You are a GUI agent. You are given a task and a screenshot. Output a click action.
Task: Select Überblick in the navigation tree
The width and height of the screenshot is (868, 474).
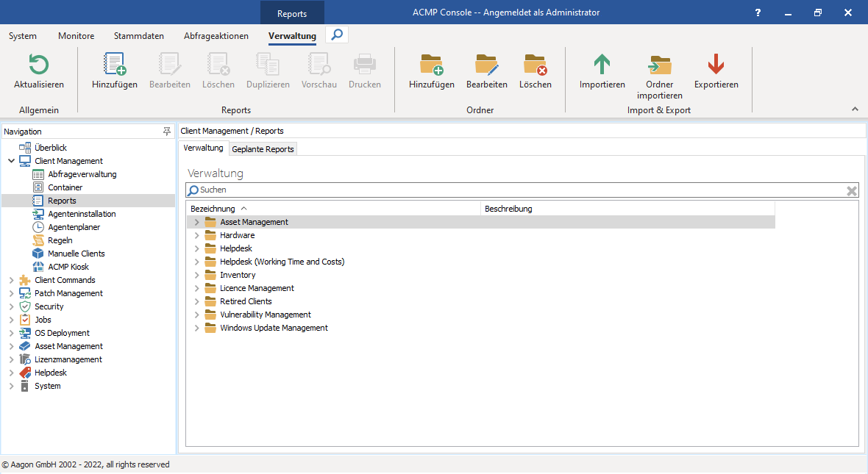point(51,148)
